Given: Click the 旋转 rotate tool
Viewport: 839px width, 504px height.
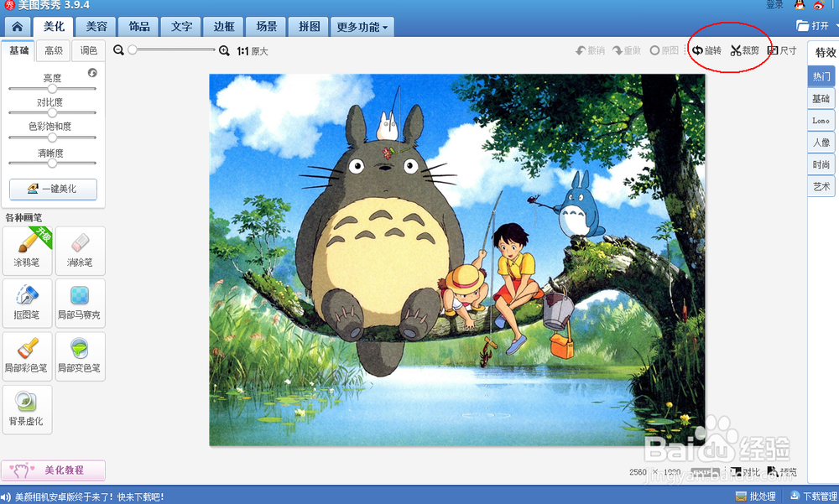Looking at the screenshot, I should (706, 51).
